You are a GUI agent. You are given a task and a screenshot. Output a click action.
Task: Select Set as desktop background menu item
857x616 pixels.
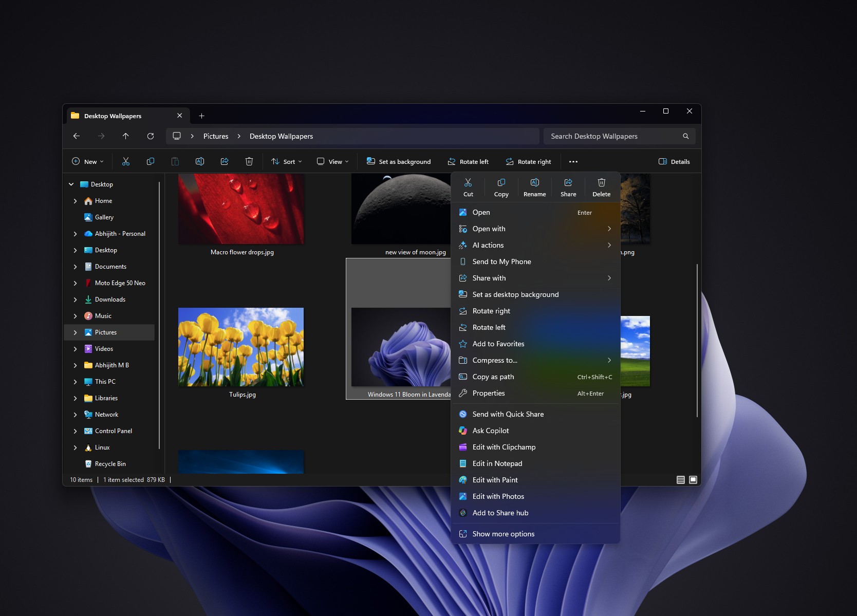click(x=535, y=294)
